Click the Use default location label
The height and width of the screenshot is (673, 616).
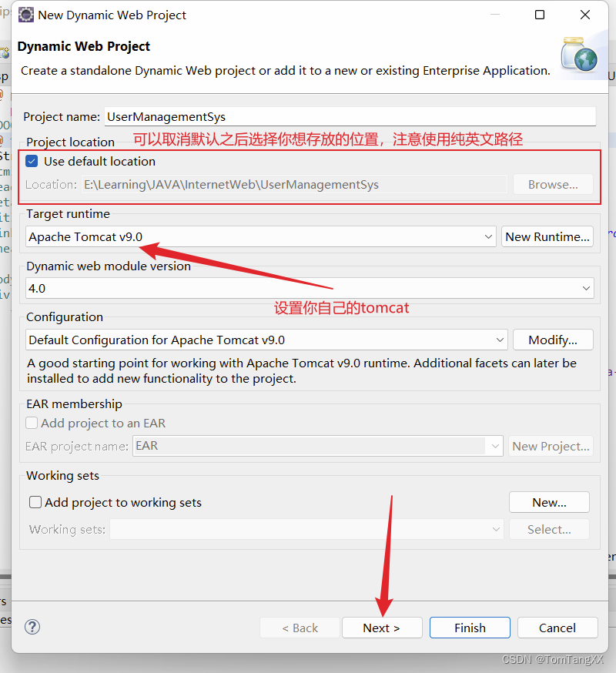click(x=99, y=162)
